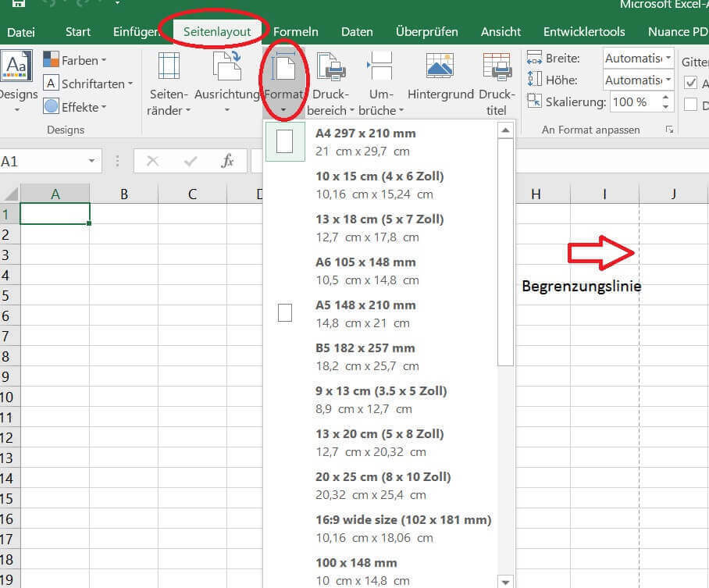The height and width of the screenshot is (588, 709).
Task: Switch to the Formeln tab
Action: coord(296,32)
